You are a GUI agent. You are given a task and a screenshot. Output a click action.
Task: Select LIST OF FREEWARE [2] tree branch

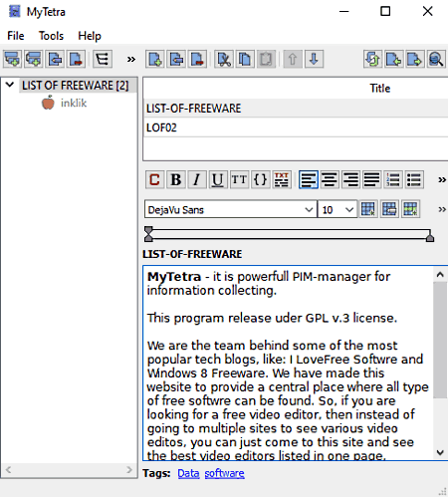pyautogui.click(x=76, y=86)
